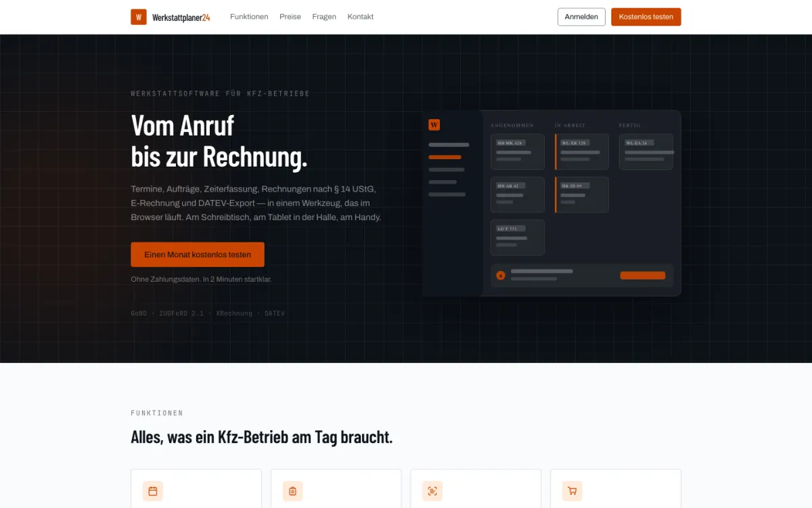Open the Kontakt nav item

[361, 17]
